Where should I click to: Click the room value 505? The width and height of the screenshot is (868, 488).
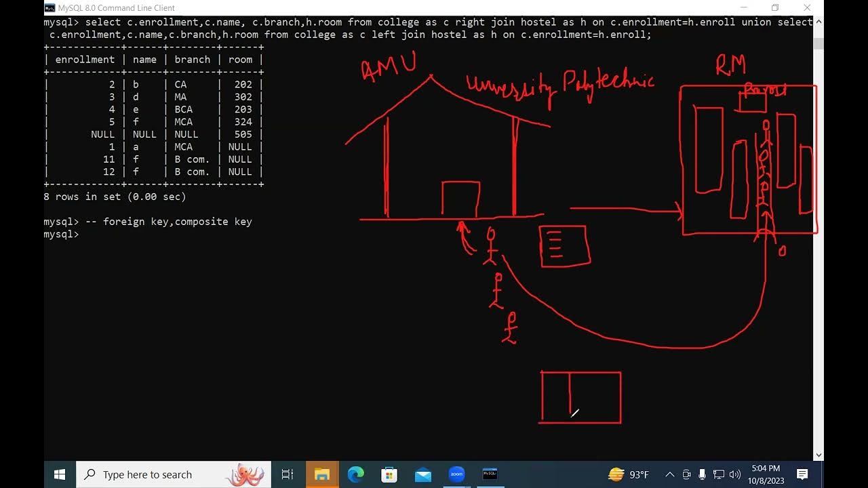(x=243, y=134)
